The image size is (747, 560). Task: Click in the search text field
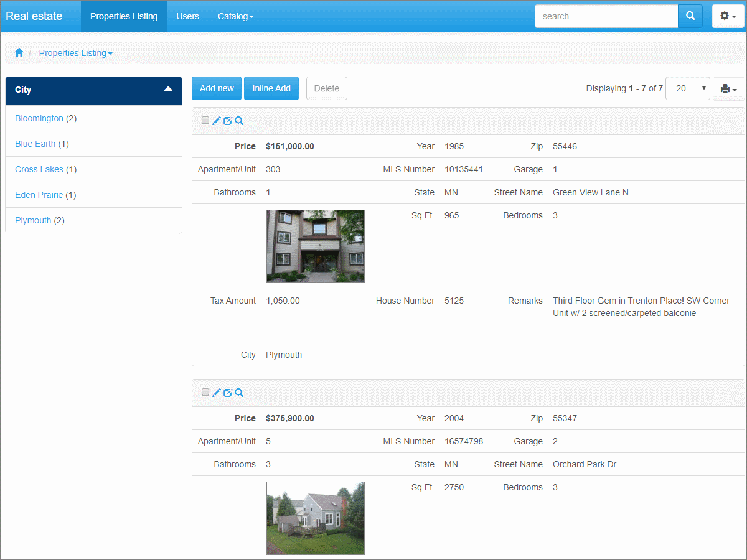point(606,16)
